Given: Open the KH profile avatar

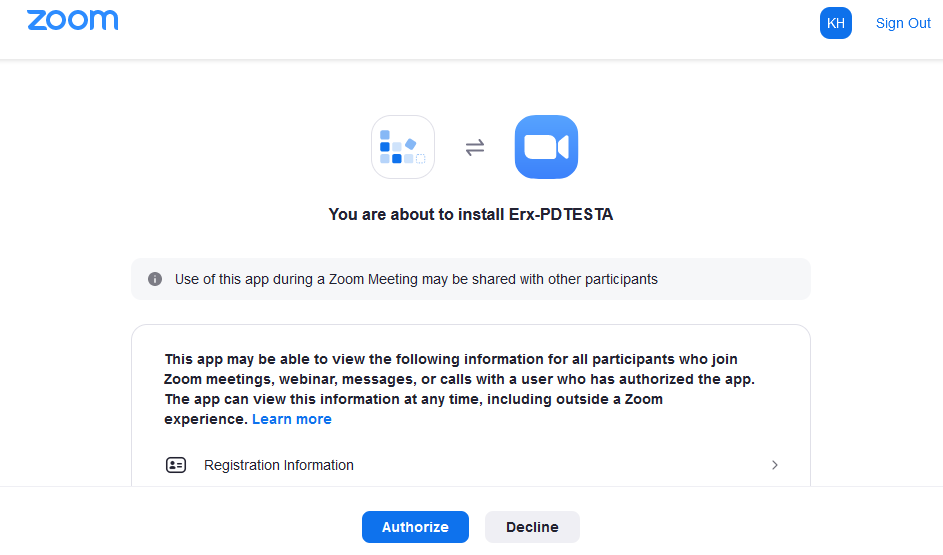Looking at the screenshot, I should pyautogui.click(x=835, y=23).
